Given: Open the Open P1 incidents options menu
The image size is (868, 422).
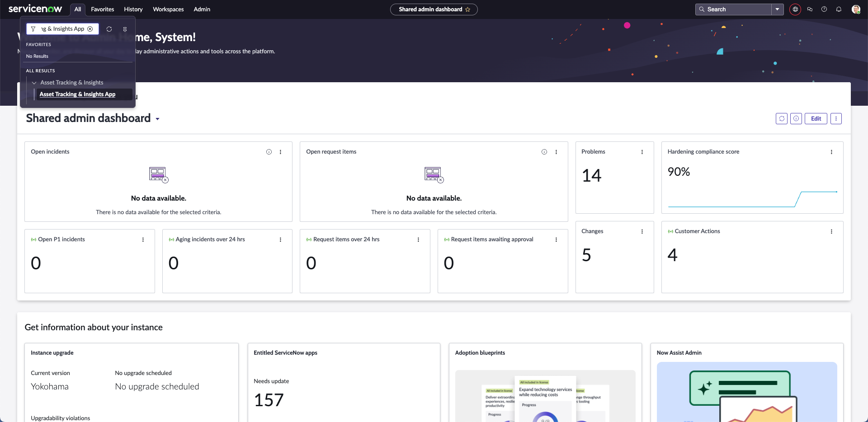Looking at the screenshot, I should click(143, 239).
